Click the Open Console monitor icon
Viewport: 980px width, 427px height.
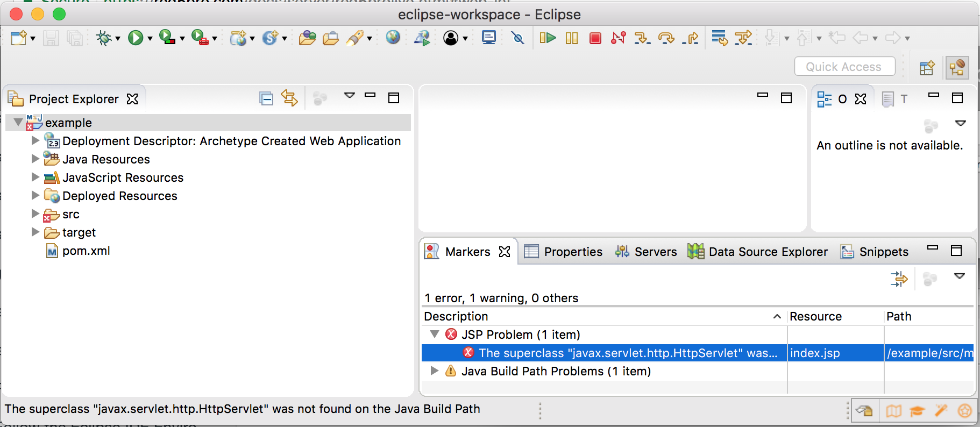[x=489, y=38]
